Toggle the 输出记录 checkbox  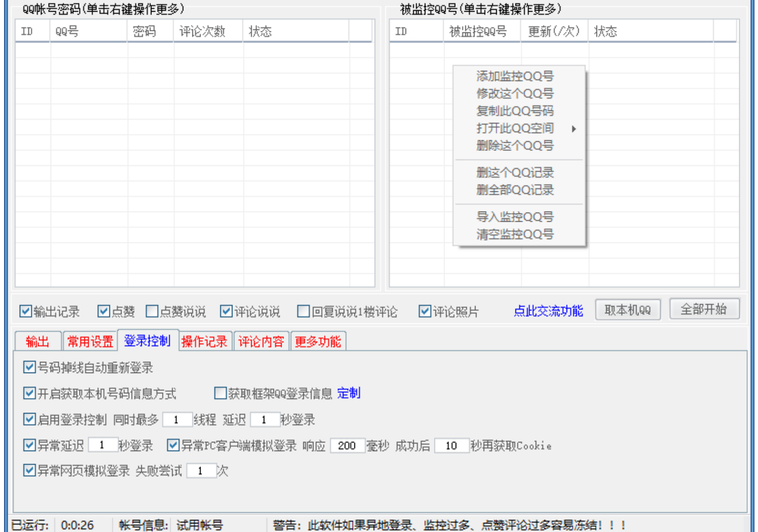click(26, 311)
